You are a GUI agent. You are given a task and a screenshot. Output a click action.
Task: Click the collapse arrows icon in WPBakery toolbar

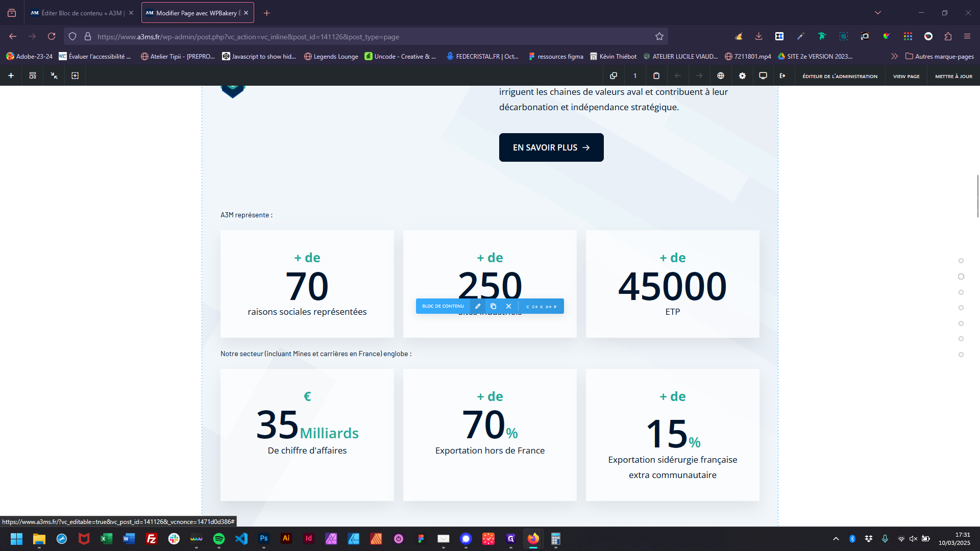(x=54, y=76)
